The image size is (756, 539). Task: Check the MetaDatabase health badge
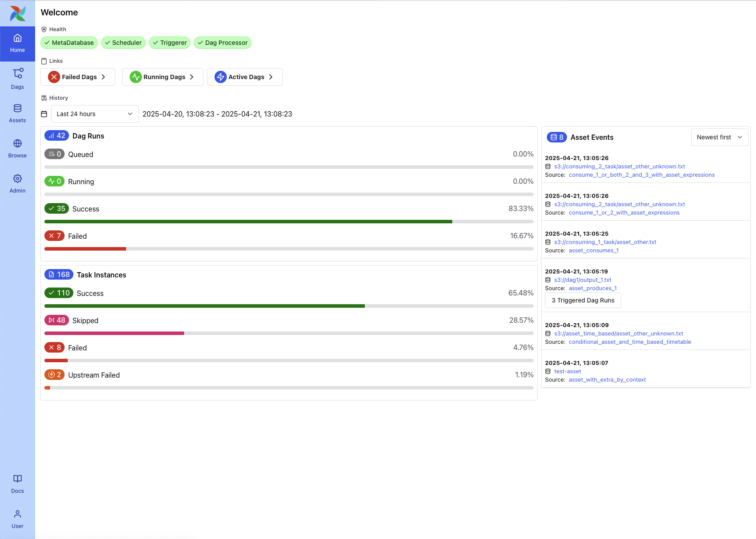(x=69, y=43)
